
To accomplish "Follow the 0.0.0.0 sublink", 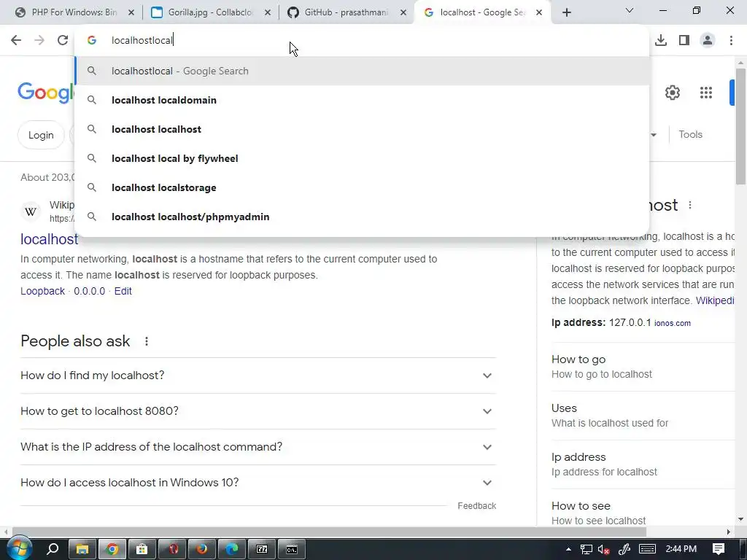I will tap(89, 291).
